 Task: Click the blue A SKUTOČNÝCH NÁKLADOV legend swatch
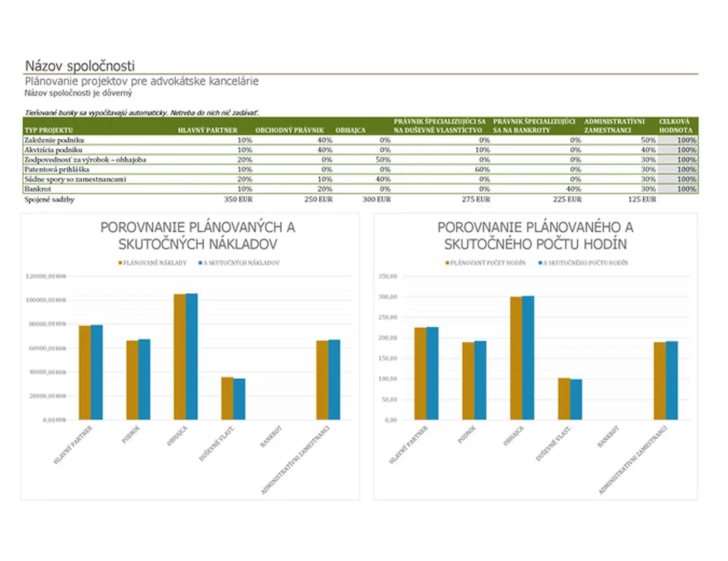[x=200, y=262]
